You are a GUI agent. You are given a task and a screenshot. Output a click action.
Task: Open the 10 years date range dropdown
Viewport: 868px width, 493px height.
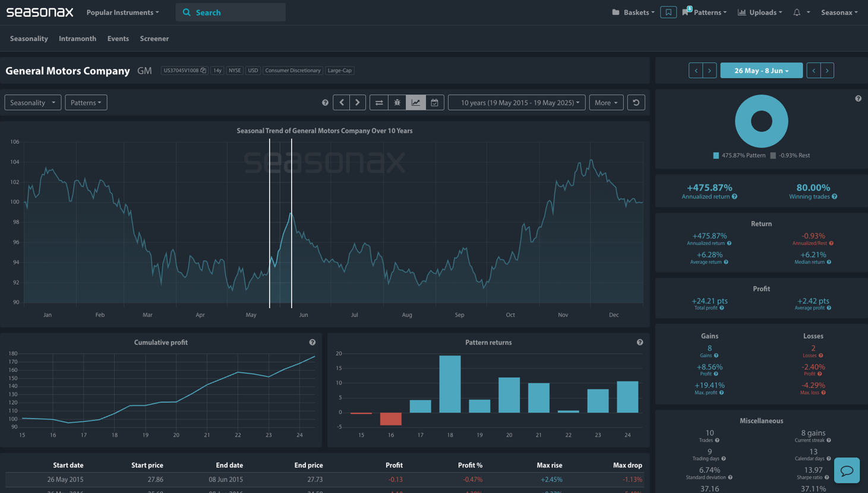[x=517, y=103]
